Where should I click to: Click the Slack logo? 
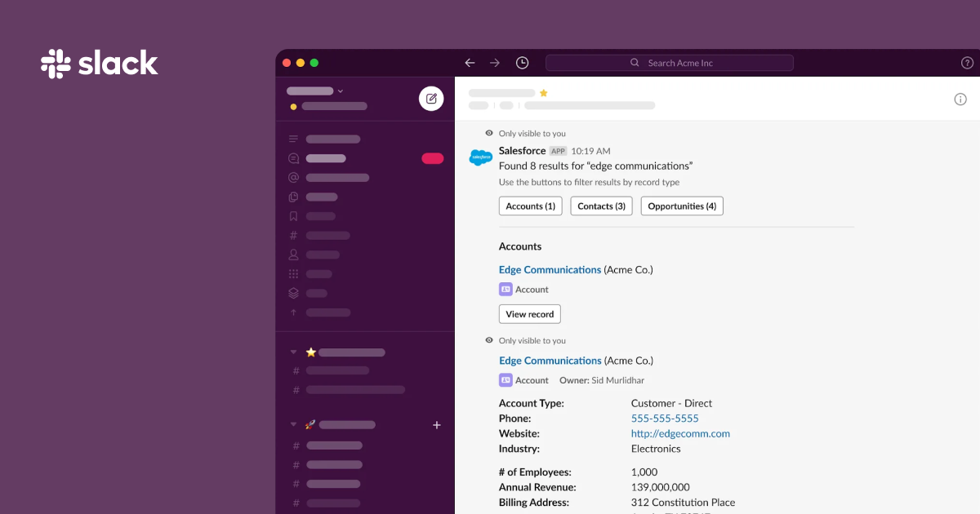click(100, 64)
